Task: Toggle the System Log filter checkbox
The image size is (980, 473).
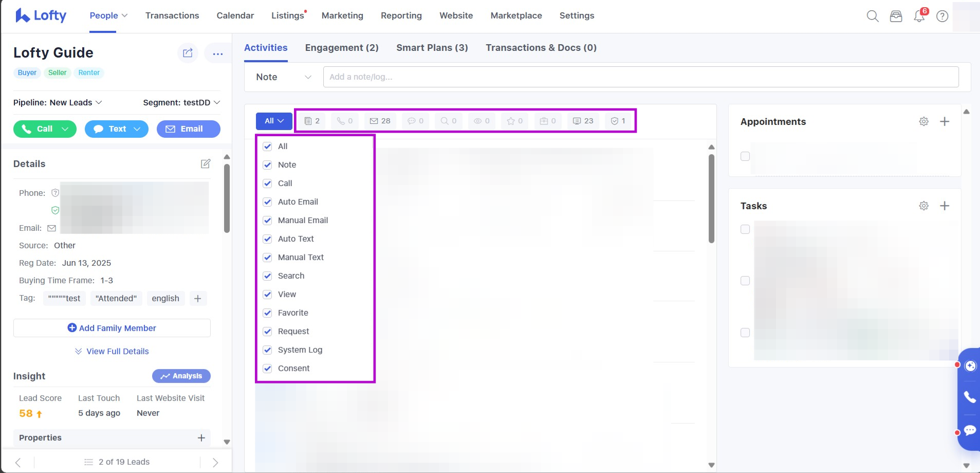Action: [267, 350]
